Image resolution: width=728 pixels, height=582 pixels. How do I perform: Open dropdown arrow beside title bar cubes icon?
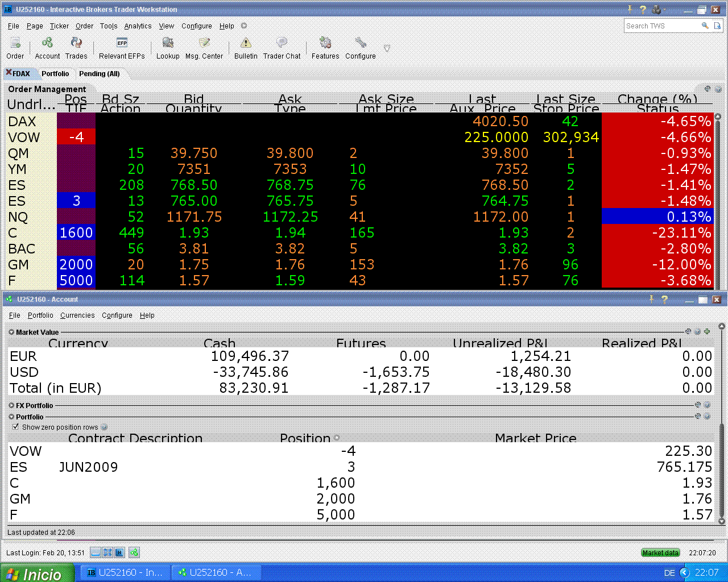click(x=664, y=9)
